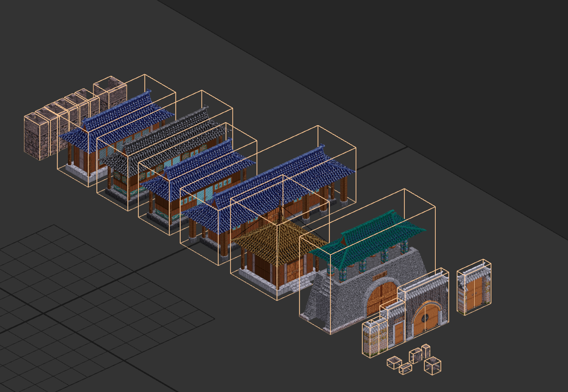This screenshot has height=392, width=568.
Task: Select the teal-roofed stone gate tower
Action: point(367,261)
